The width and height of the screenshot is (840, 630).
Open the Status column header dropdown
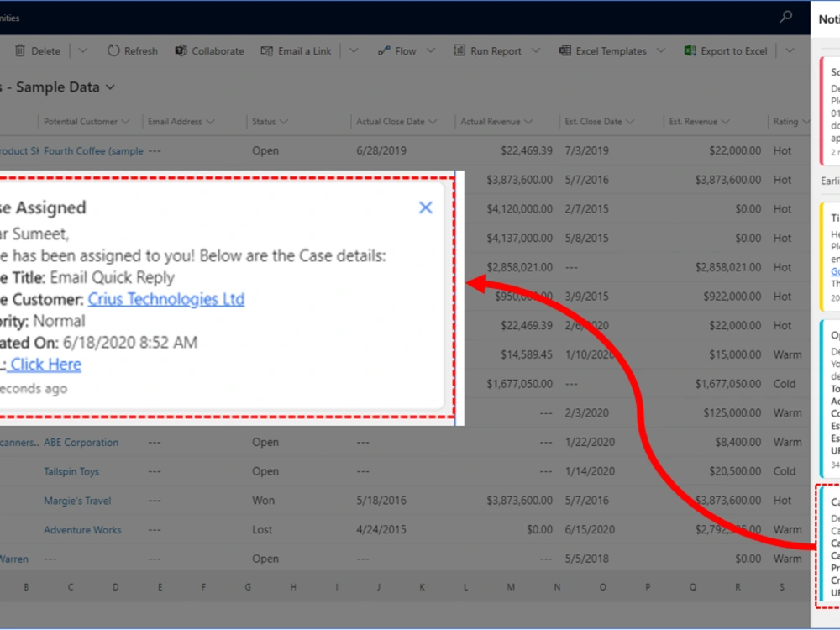(x=282, y=121)
